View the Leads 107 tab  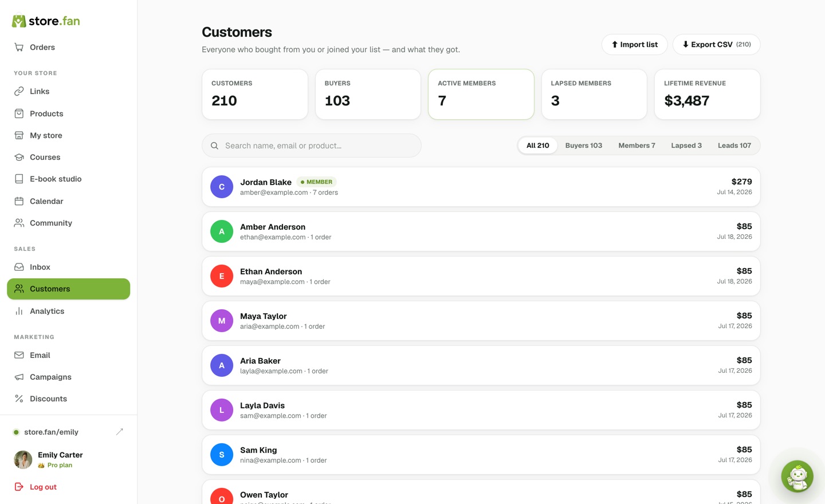[734, 145]
